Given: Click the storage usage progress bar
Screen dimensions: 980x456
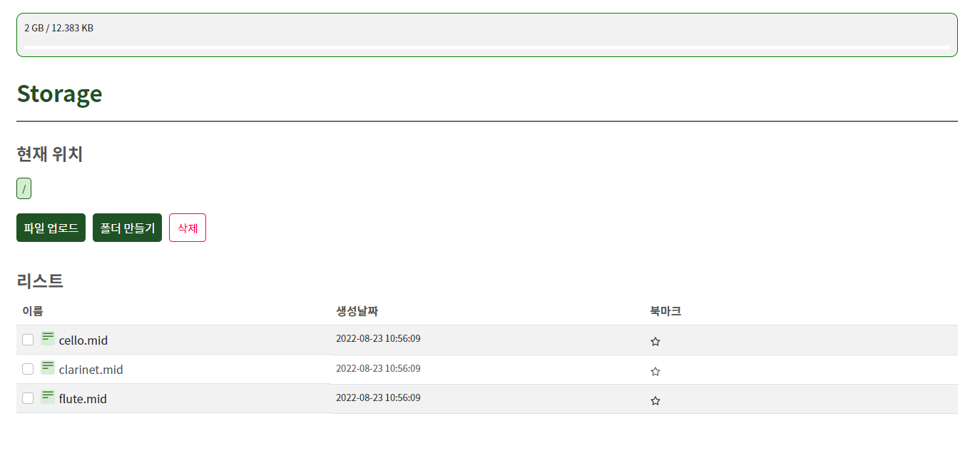Looking at the screenshot, I should (x=486, y=47).
